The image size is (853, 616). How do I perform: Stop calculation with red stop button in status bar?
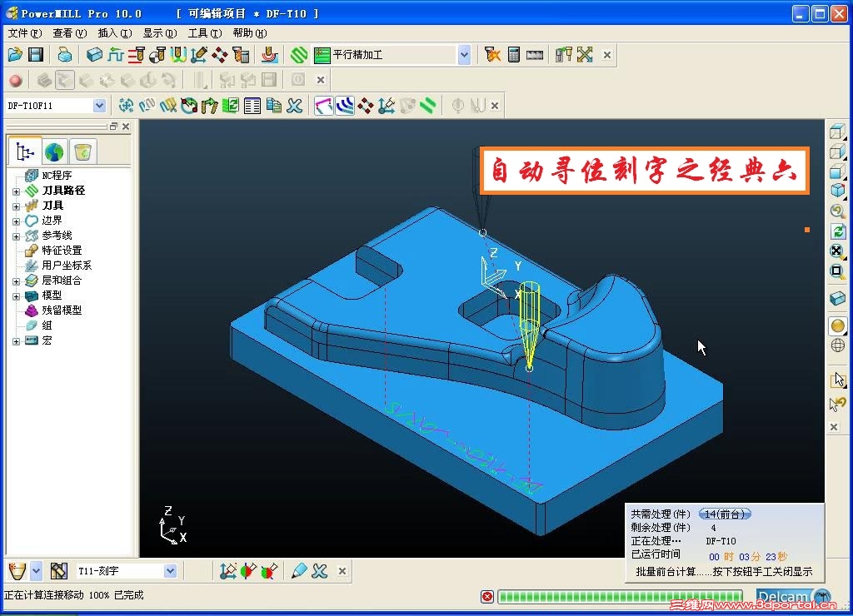pos(486,597)
